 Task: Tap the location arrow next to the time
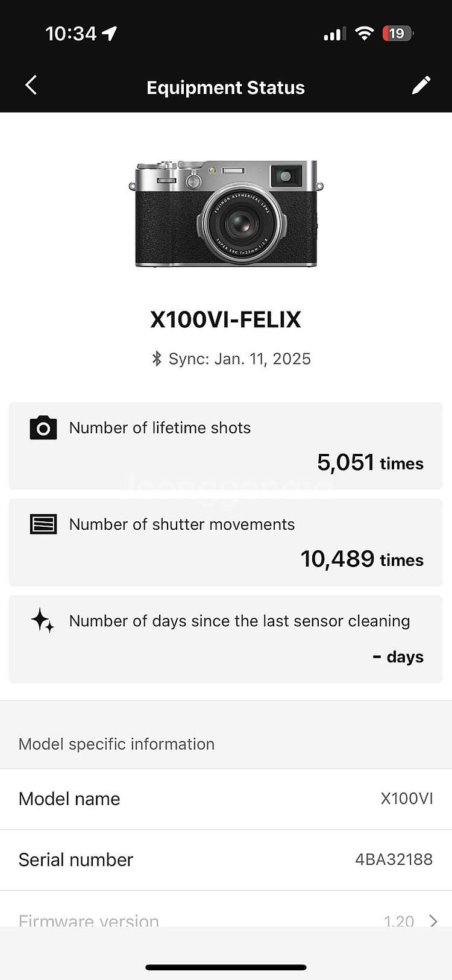coord(109,33)
